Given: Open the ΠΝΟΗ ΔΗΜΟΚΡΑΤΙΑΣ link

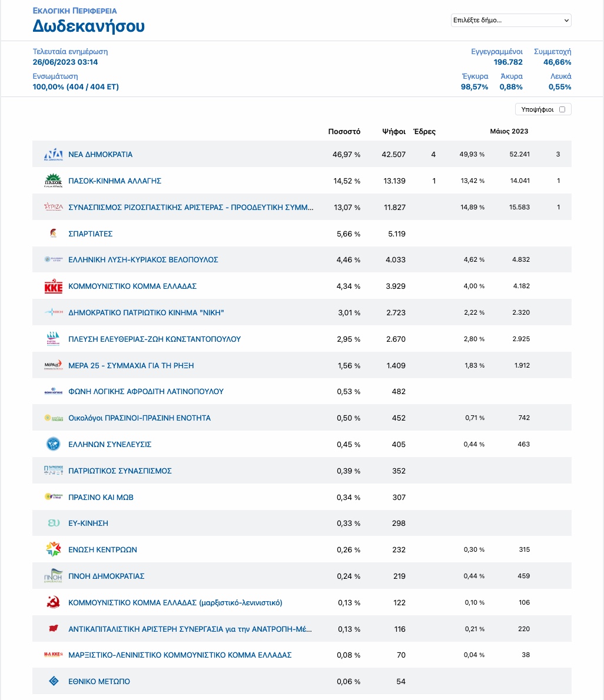Looking at the screenshot, I should (x=107, y=576).
